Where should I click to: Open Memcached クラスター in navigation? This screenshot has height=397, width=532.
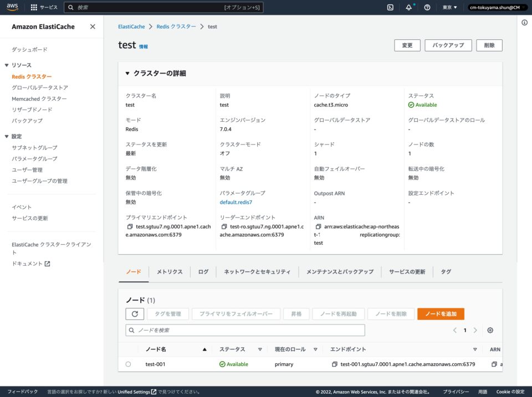point(39,99)
